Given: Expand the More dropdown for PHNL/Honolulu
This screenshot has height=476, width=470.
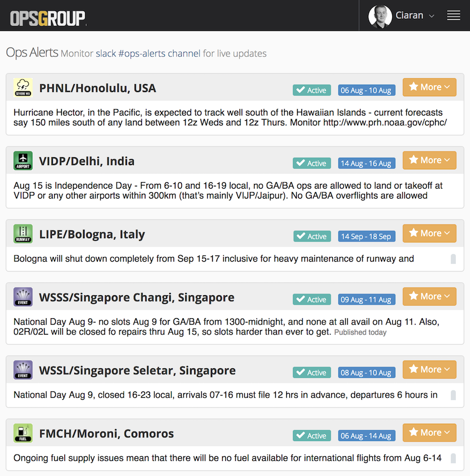Looking at the screenshot, I should pos(429,87).
